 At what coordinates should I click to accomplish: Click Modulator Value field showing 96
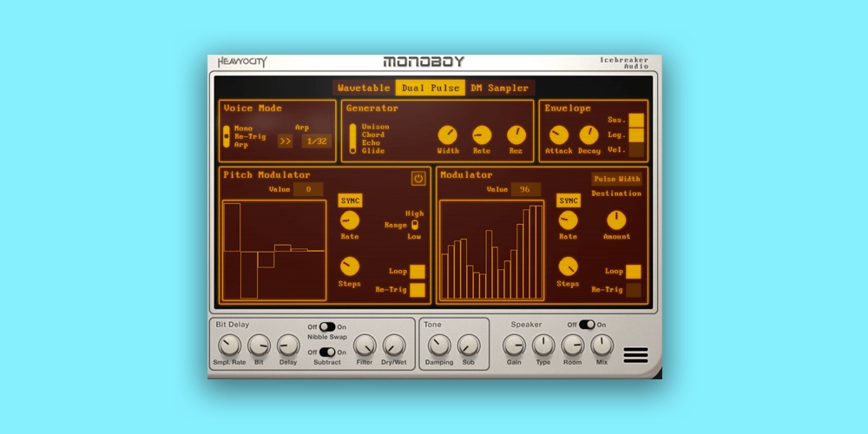(525, 189)
